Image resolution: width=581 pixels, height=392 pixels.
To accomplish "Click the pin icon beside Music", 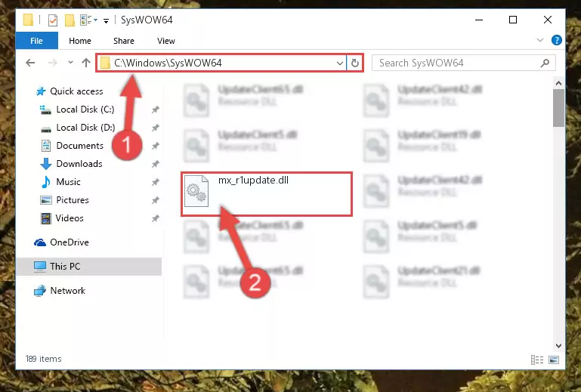I will (x=155, y=182).
